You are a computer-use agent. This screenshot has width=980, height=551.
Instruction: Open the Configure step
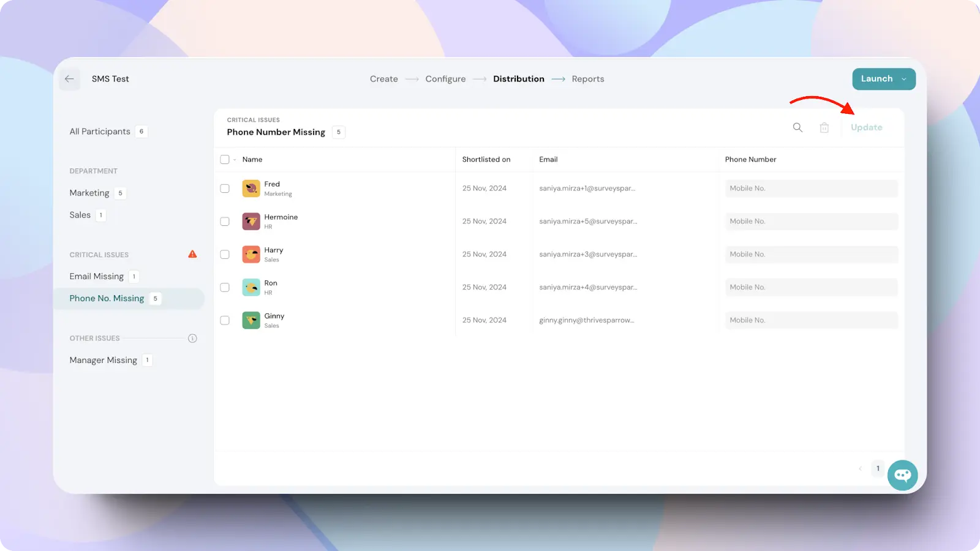445,79
